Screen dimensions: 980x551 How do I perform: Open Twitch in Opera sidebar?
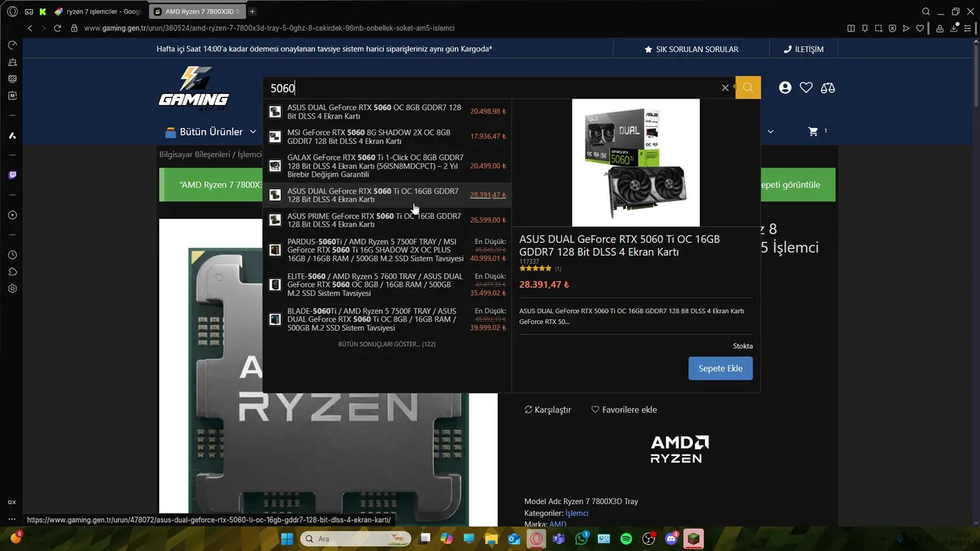click(12, 175)
